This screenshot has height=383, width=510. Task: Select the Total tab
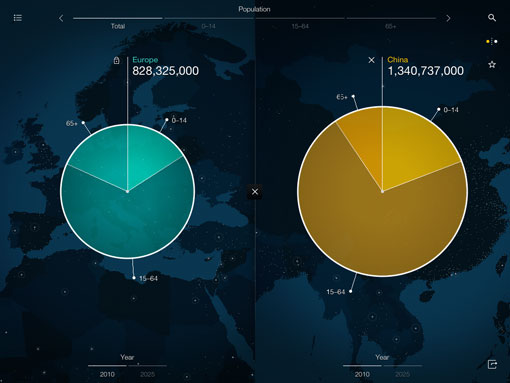pyautogui.click(x=118, y=26)
